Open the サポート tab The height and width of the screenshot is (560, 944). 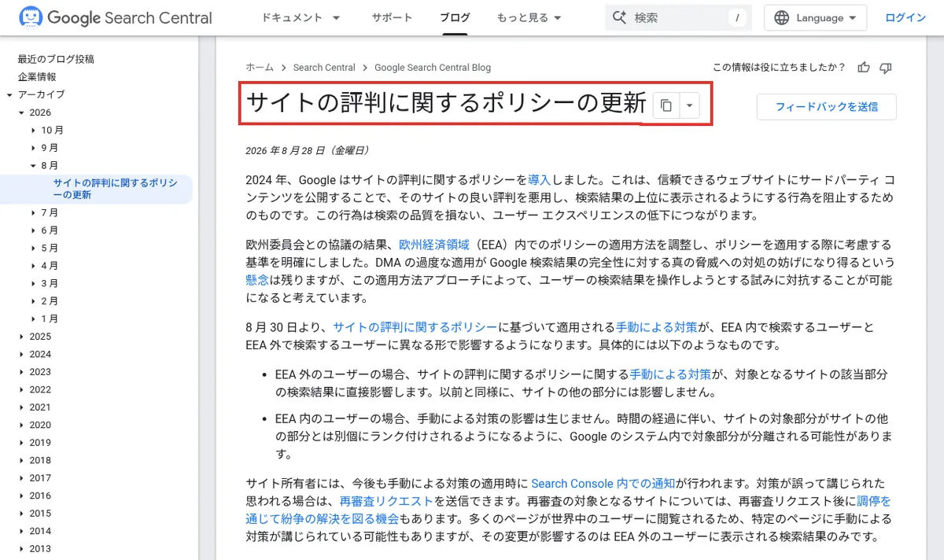click(x=392, y=17)
